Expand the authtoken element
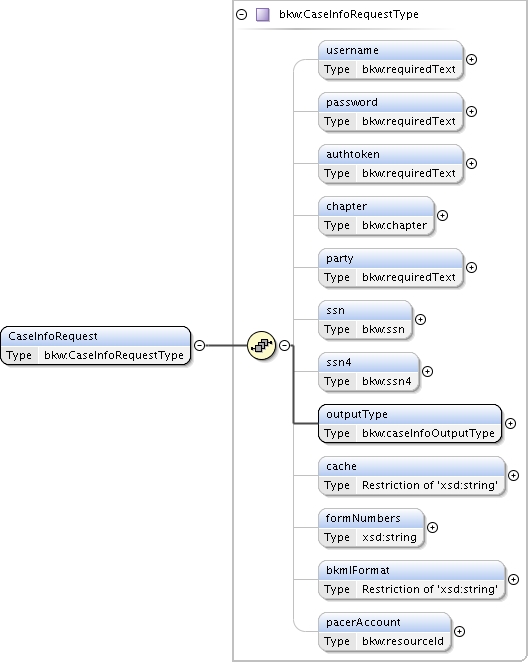The width and height of the screenshot is (529, 663). pyautogui.click(x=471, y=164)
